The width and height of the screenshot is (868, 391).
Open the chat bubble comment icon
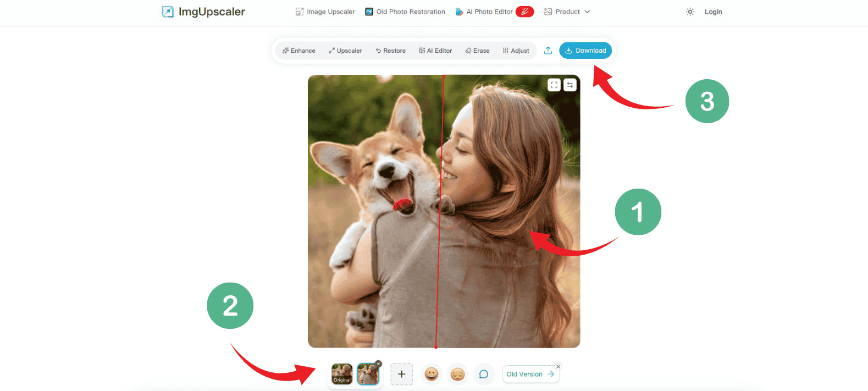point(484,374)
